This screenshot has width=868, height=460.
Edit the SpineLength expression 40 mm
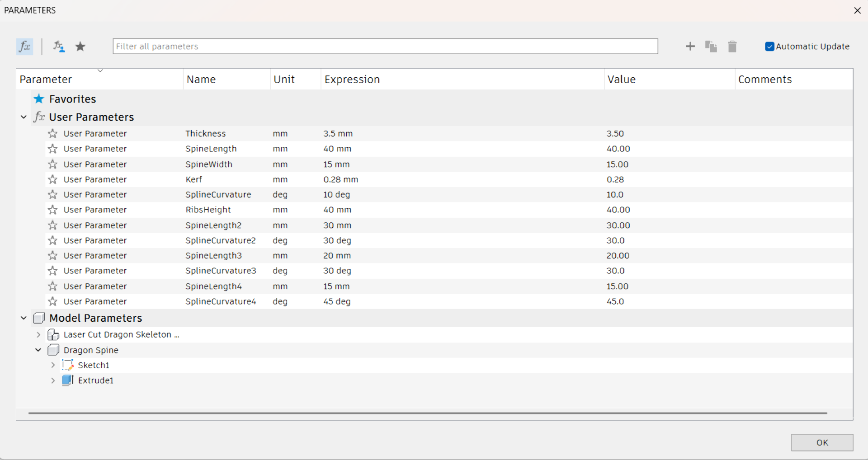pyautogui.click(x=337, y=149)
